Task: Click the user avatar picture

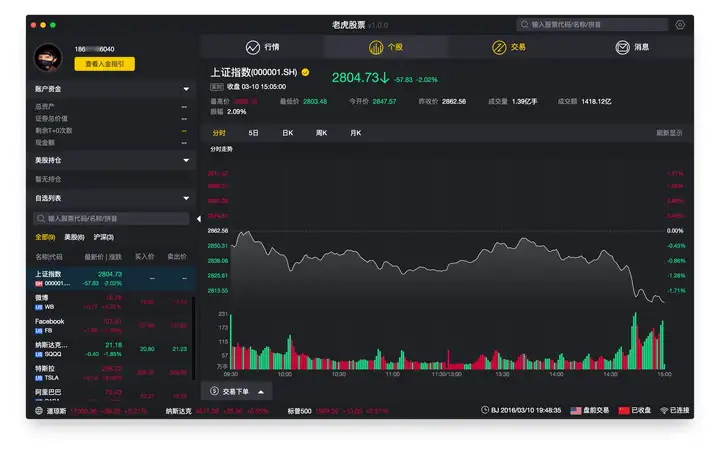Action: 48,58
